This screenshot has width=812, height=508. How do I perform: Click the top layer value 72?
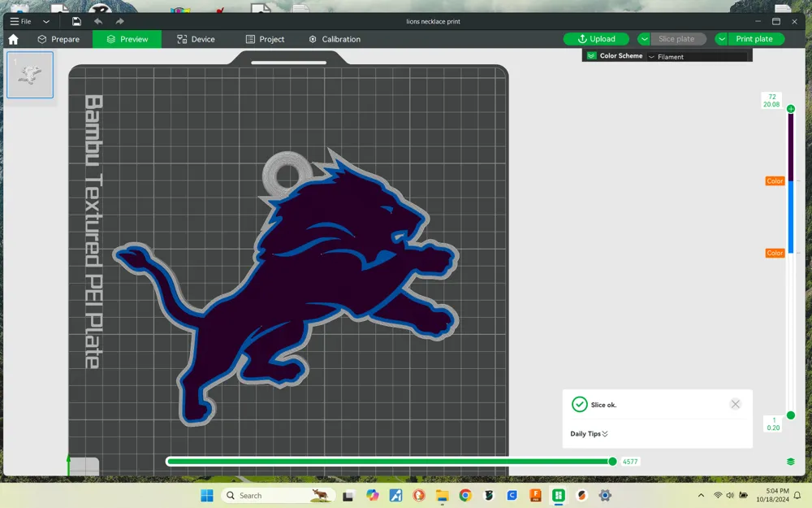tap(772, 97)
